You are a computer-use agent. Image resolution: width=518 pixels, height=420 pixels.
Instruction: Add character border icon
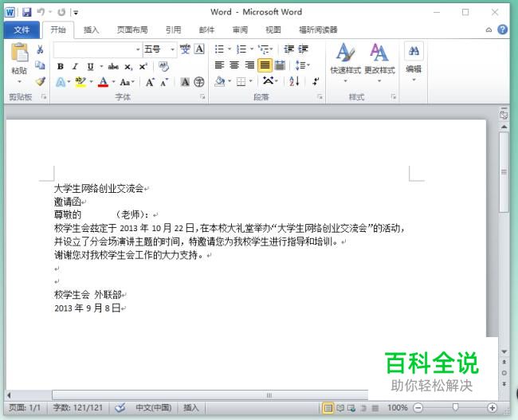tap(199, 49)
